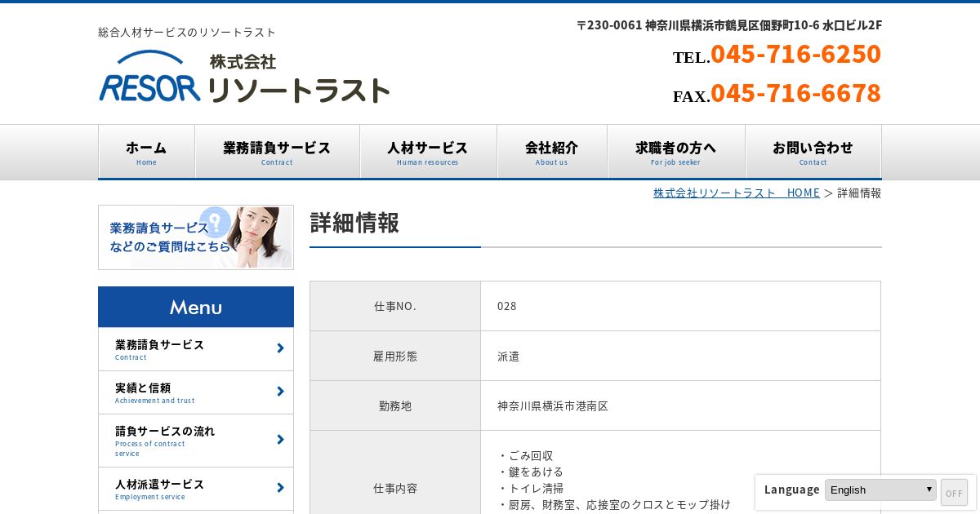Click the 詳細情報 page heading
This screenshot has height=514, width=980.
tap(354, 223)
